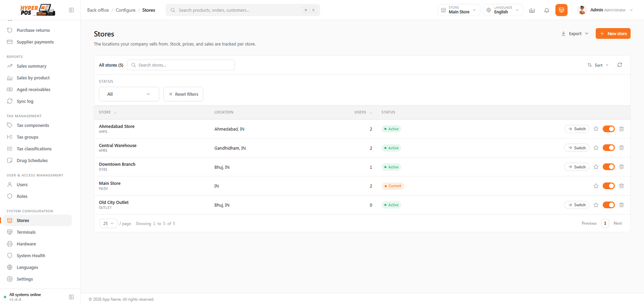Switch to Ahmedabad Store
Image resolution: width=644 pixels, height=305 pixels.
tap(577, 129)
